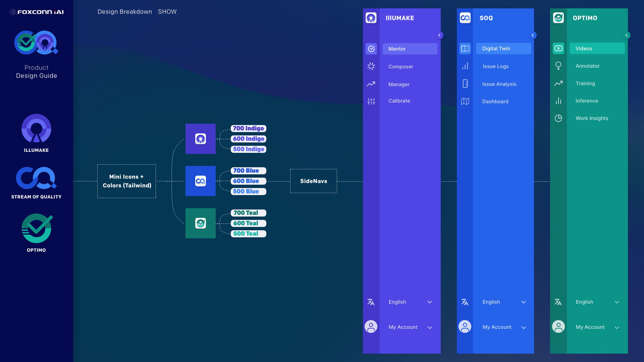Collapse the SOQ sidenav with its chevron
Image resolution: width=644 pixels, height=362 pixels.
point(533,35)
